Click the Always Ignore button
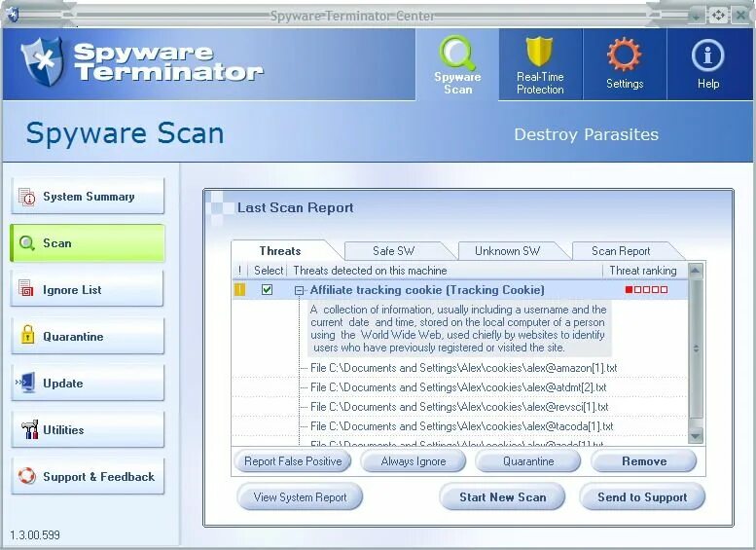 tap(414, 461)
